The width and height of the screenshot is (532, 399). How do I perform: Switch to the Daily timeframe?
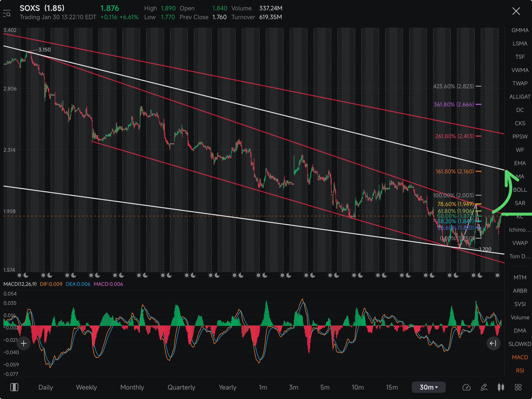[46, 387]
